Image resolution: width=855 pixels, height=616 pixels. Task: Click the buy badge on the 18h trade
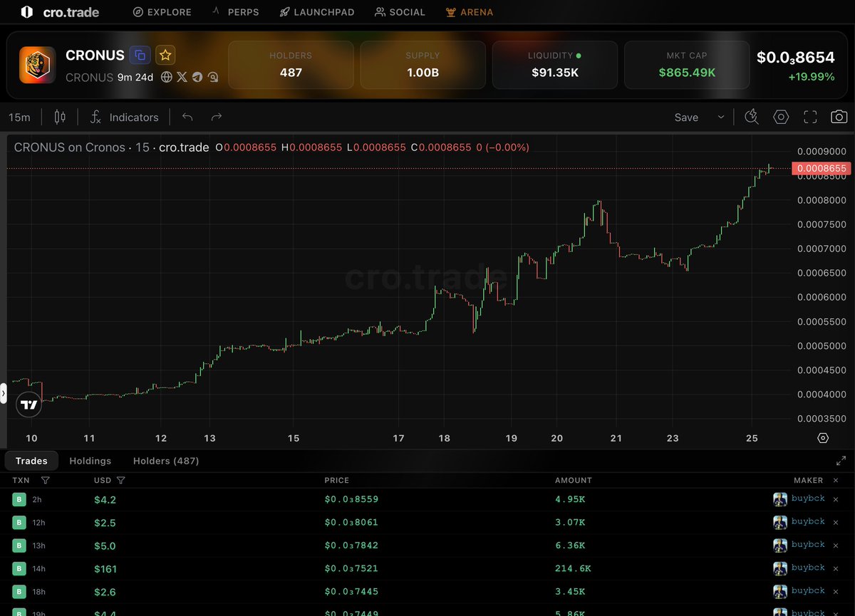(19, 592)
